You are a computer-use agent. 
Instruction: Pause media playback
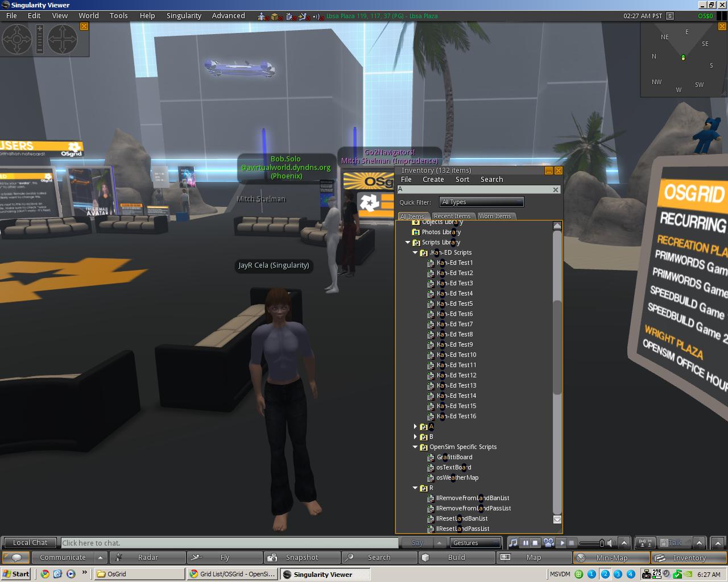pos(526,542)
